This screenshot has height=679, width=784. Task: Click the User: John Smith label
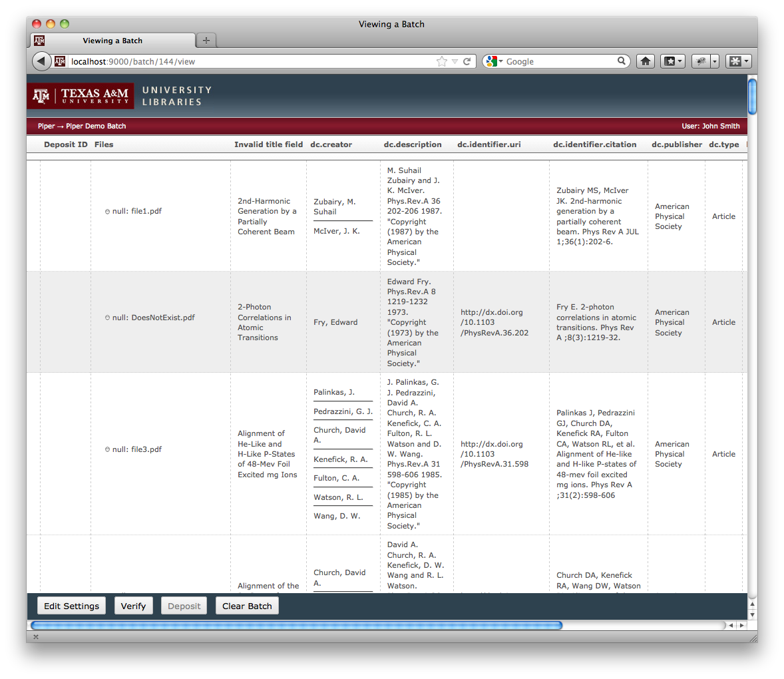pos(711,126)
